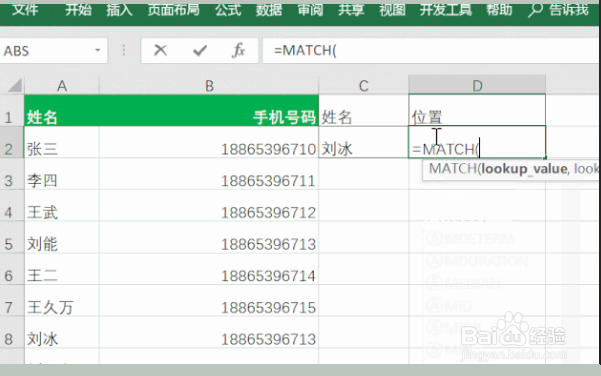Select phone number 18865396712
The image size is (601, 376).
[x=209, y=205]
